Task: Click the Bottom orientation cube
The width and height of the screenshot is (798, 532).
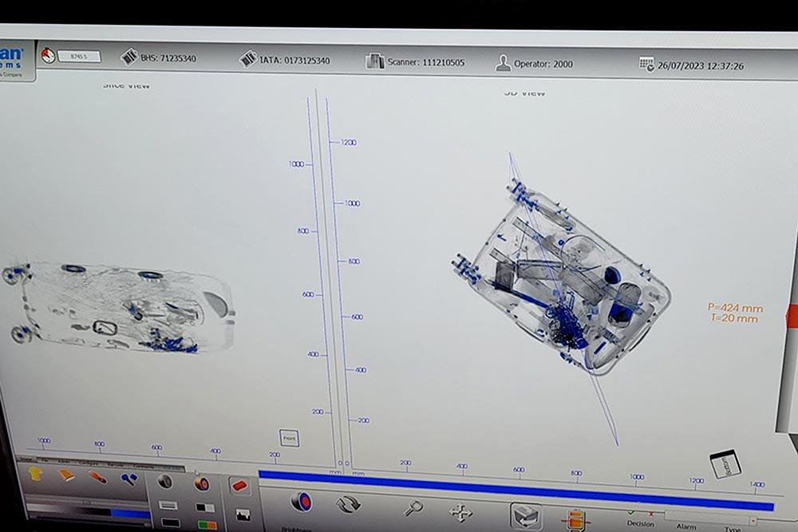Action: tap(725, 463)
